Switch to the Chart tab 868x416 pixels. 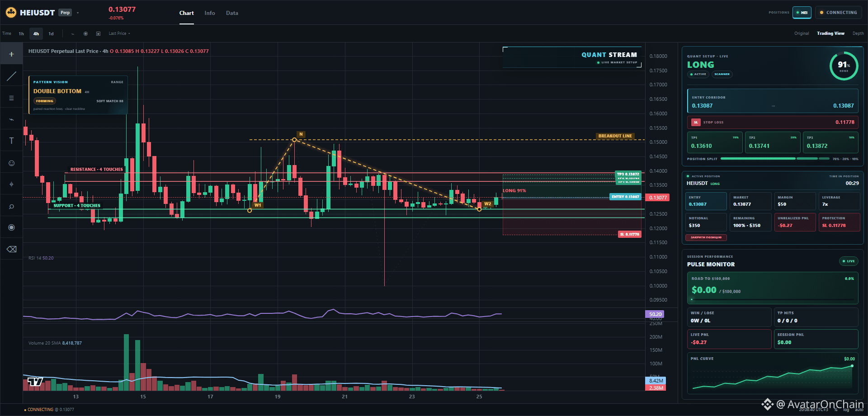pos(186,13)
